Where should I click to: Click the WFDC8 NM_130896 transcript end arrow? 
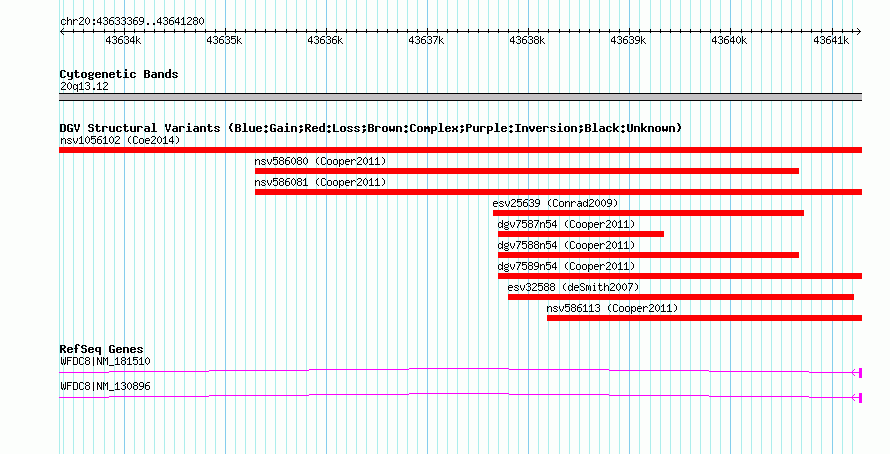click(x=857, y=397)
